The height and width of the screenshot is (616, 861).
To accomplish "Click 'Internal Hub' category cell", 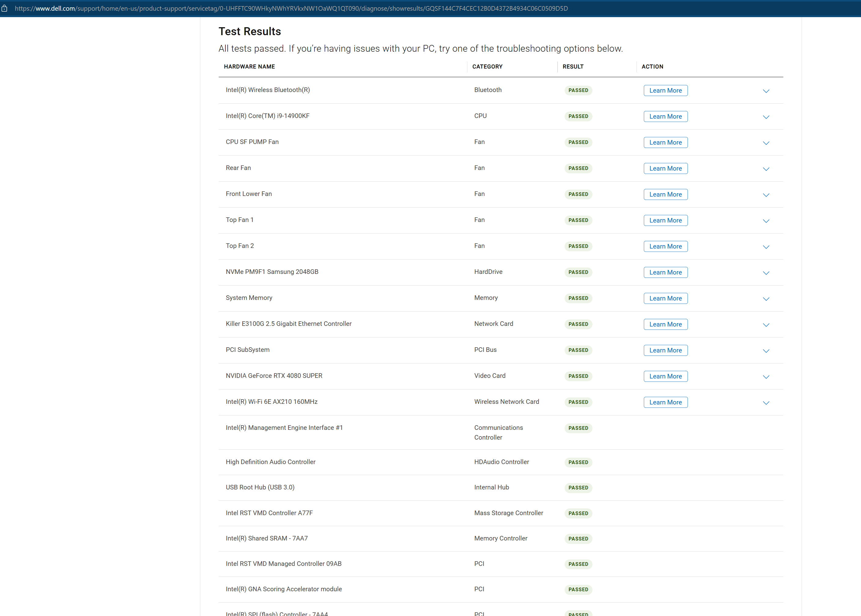I will click(492, 487).
